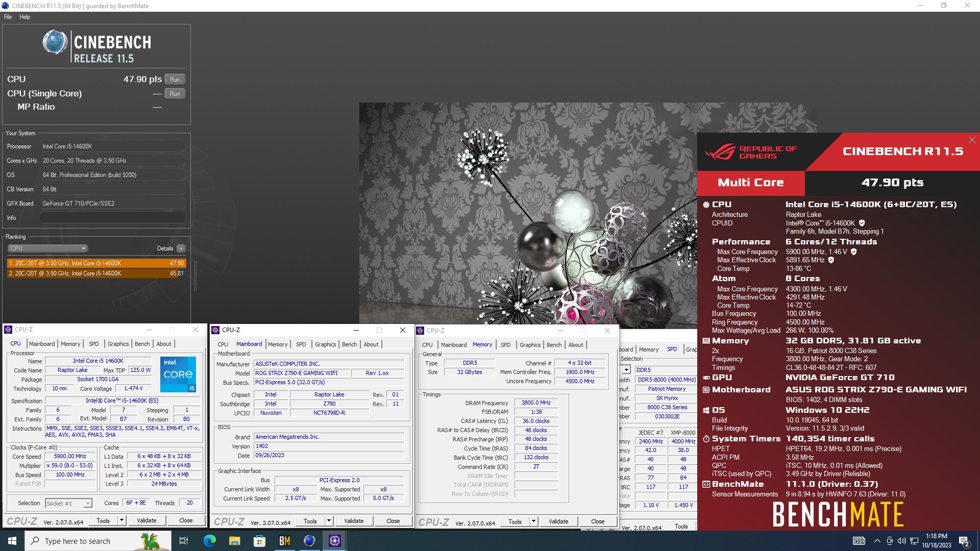Open Graphics tab in first CPU-Z window
The width and height of the screenshot is (980, 551).
pos(118,344)
